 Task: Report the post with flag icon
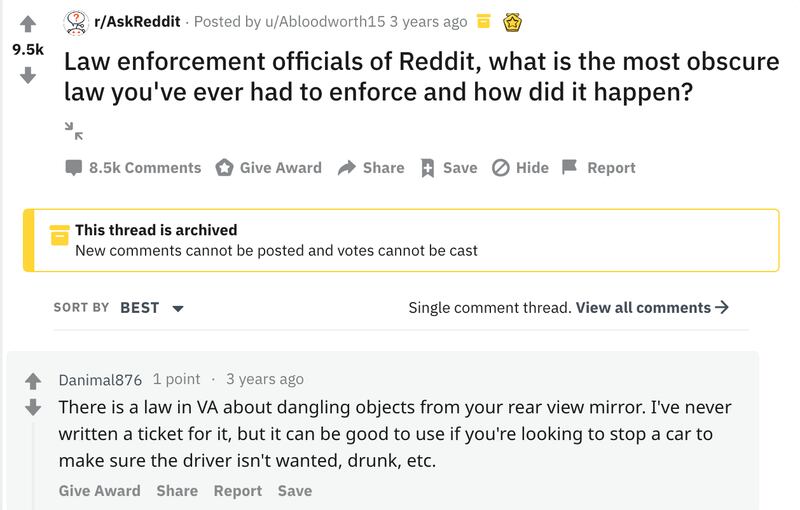click(x=599, y=168)
